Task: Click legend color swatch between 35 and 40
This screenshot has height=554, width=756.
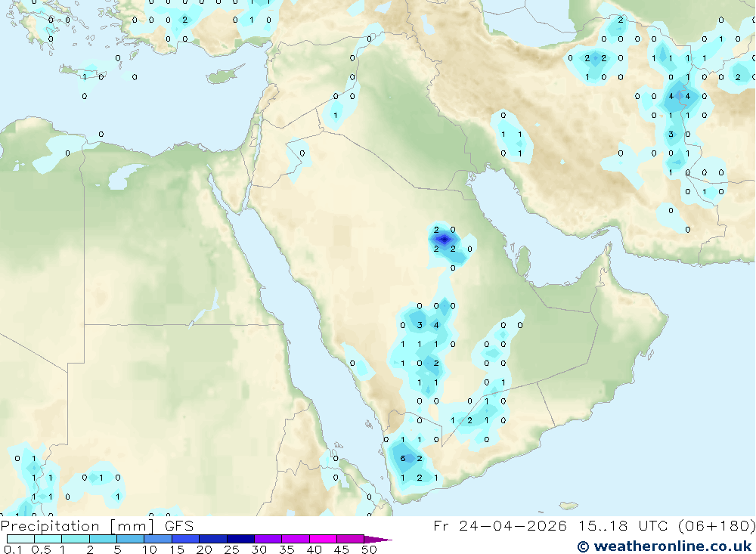Action: click(295, 539)
